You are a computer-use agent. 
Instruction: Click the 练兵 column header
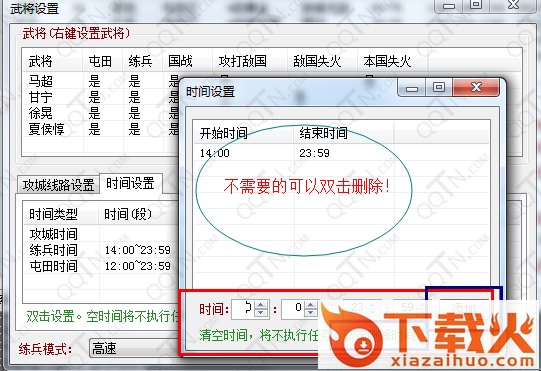coord(142,61)
